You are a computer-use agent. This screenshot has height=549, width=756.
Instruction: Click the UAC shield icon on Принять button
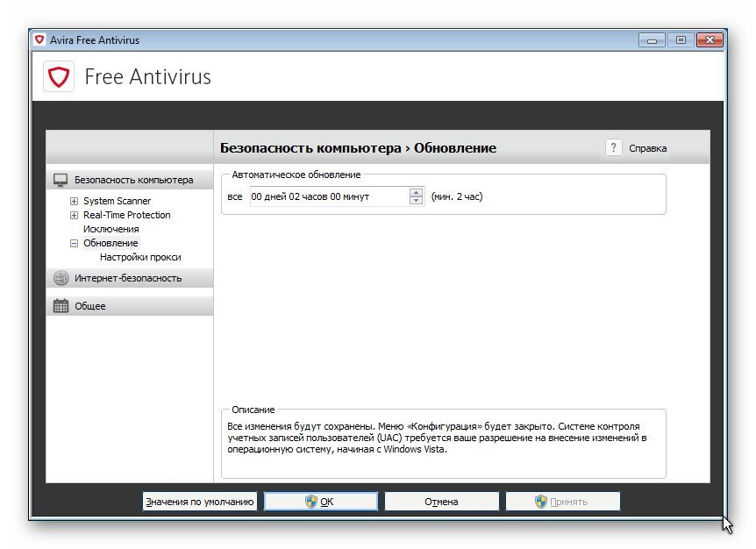point(541,502)
